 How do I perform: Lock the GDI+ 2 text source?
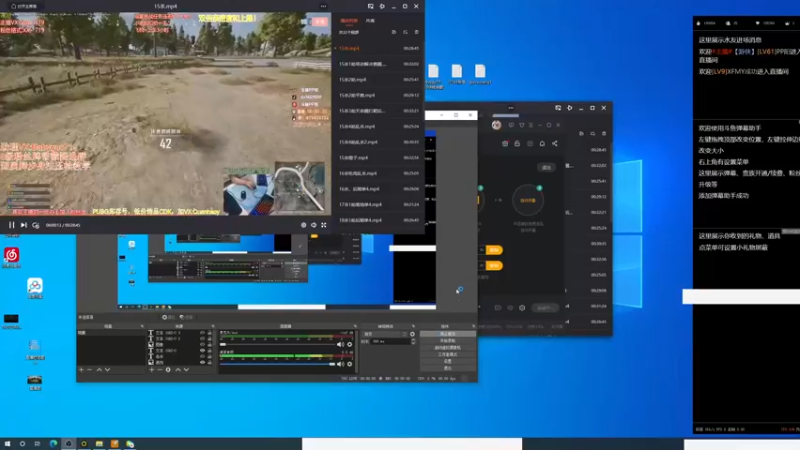click(x=209, y=338)
